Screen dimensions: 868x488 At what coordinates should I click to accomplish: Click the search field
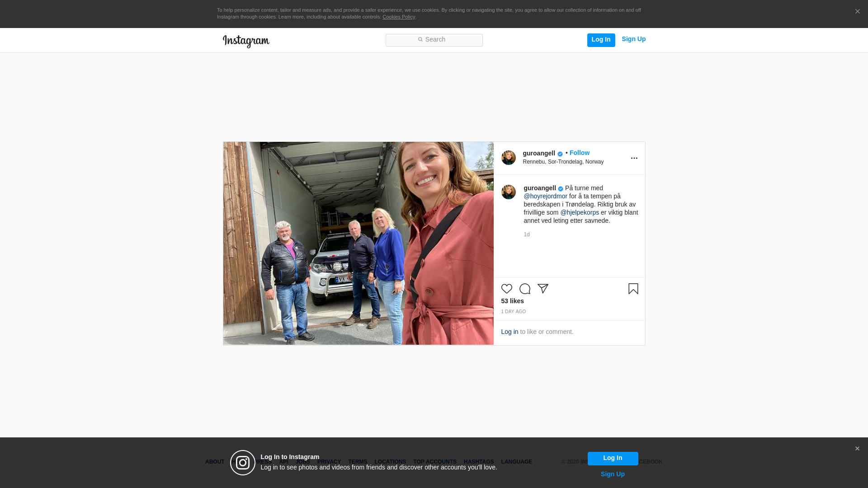tap(434, 40)
